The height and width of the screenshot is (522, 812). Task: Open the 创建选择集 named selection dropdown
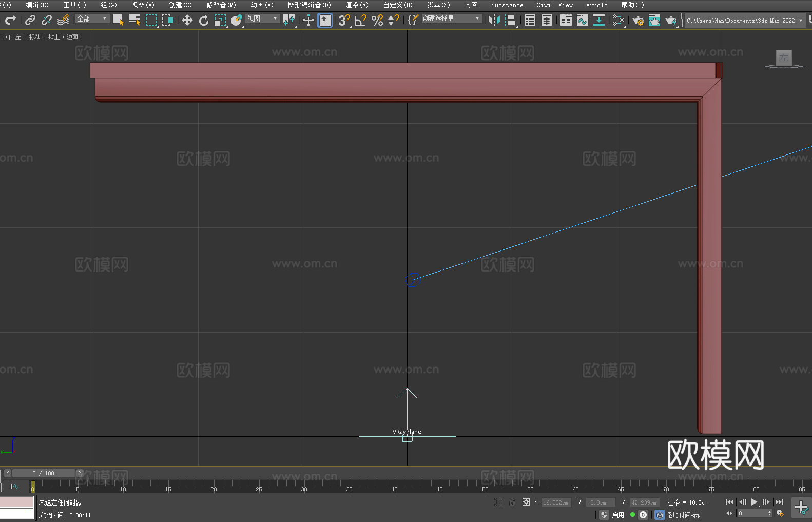(452, 18)
